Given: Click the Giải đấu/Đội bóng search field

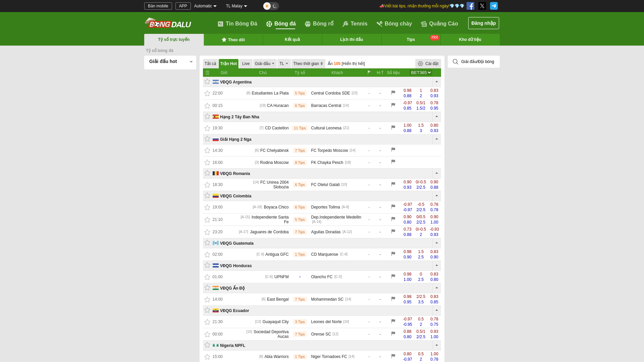Looking at the screenshot, I should pyautogui.click(x=474, y=62).
